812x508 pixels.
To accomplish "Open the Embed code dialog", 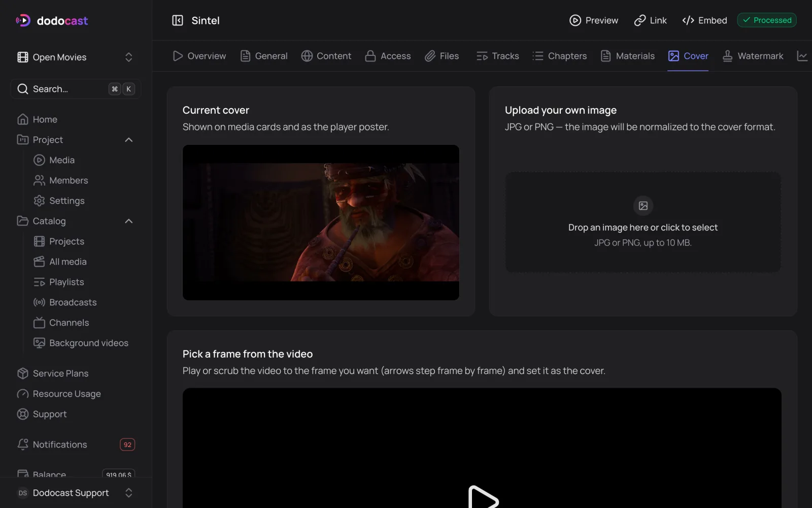I will [x=704, y=20].
